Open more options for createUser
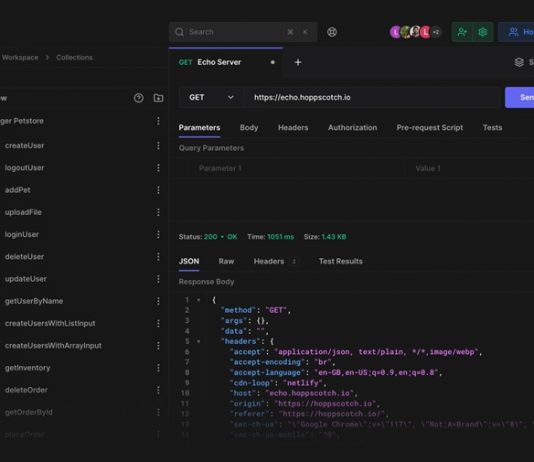This screenshot has height=462, width=534. coord(158,146)
